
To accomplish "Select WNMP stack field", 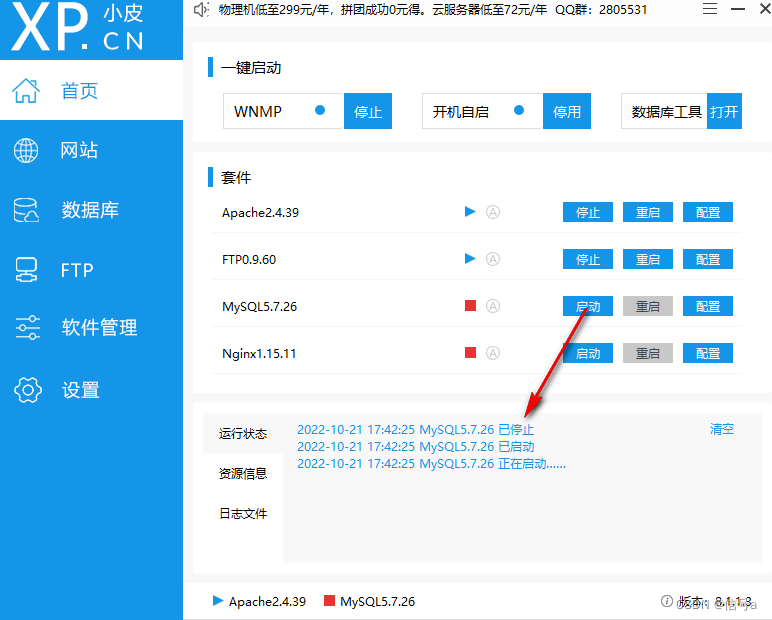I will click(x=283, y=111).
